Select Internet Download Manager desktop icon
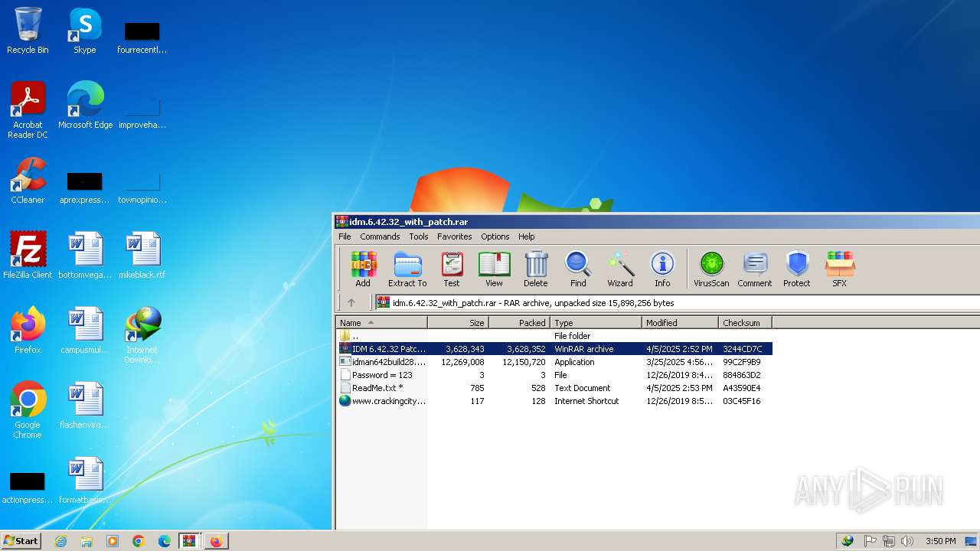The image size is (980, 551). click(142, 335)
